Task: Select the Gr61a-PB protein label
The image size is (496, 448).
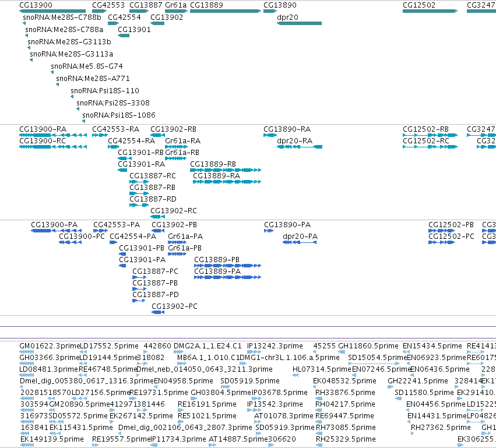Action: (x=185, y=248)
